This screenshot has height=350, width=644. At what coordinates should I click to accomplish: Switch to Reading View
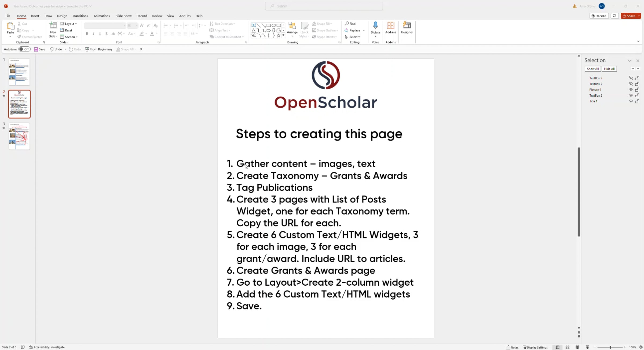577,347
